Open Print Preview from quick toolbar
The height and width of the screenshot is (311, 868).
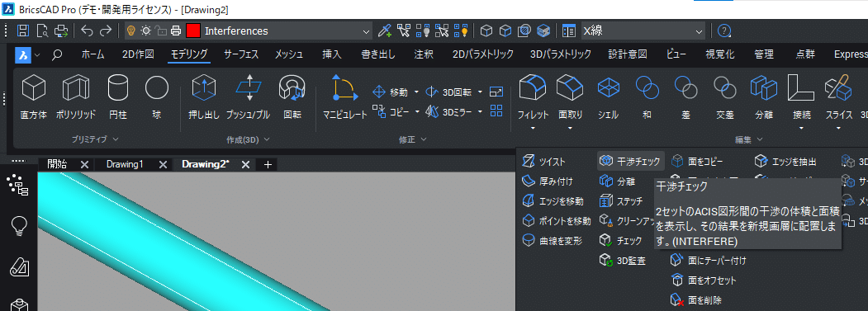coord(42,31)
